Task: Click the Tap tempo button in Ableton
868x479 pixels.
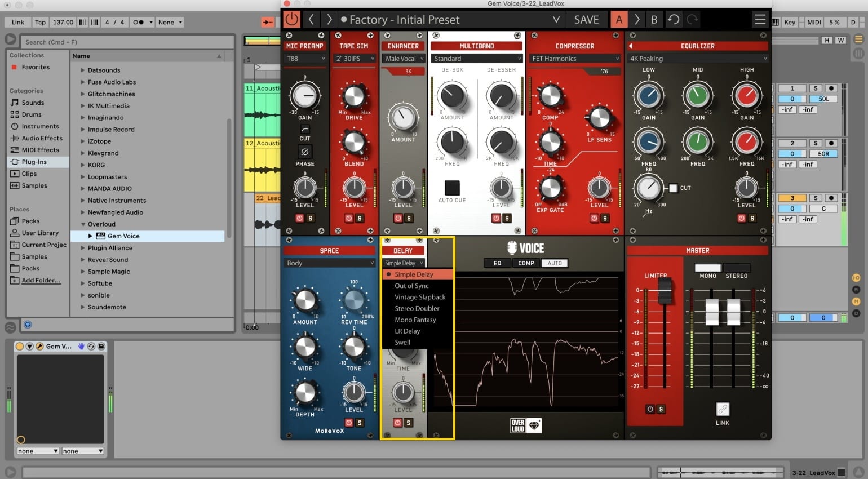Action: (x=40, y=22)
